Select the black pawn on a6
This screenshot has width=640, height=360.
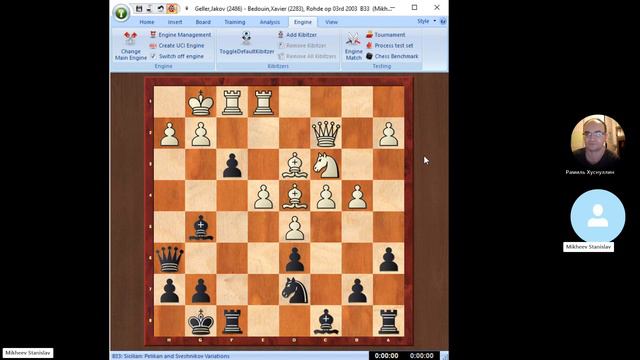389,259
